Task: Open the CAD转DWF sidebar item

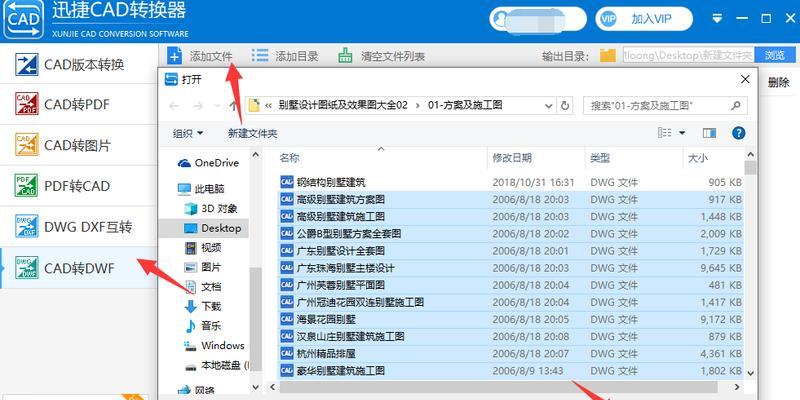Action: tap(78, 268)
